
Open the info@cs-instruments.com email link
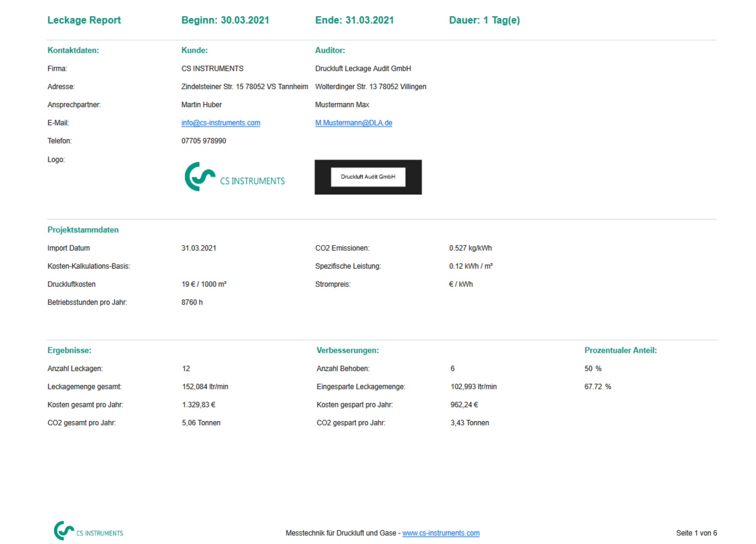(220, 122)
